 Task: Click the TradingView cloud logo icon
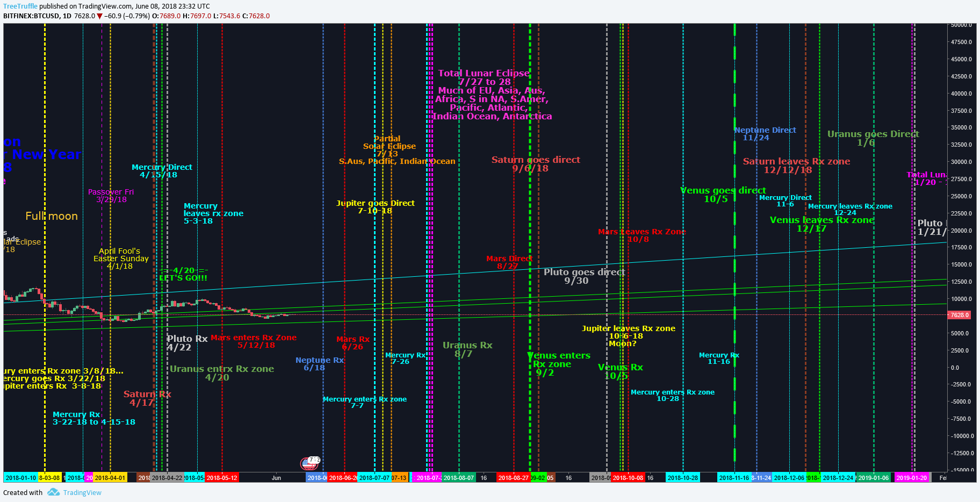(53, 492)
